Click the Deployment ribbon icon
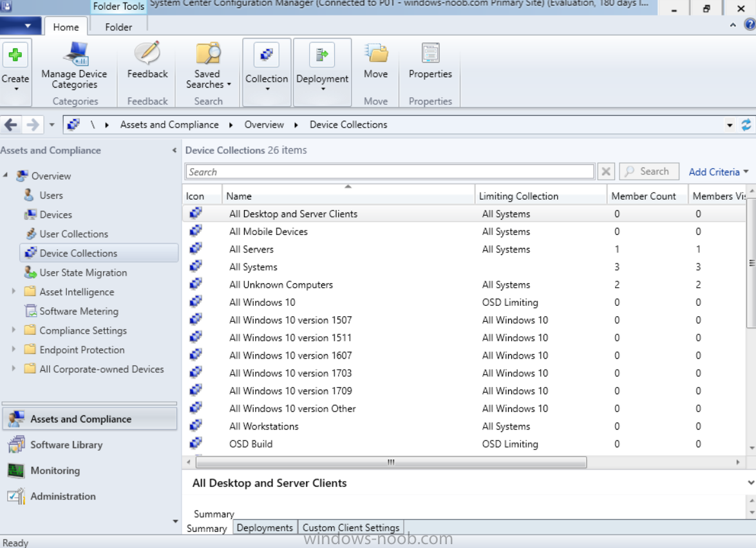756x548 pixels. 322,55
